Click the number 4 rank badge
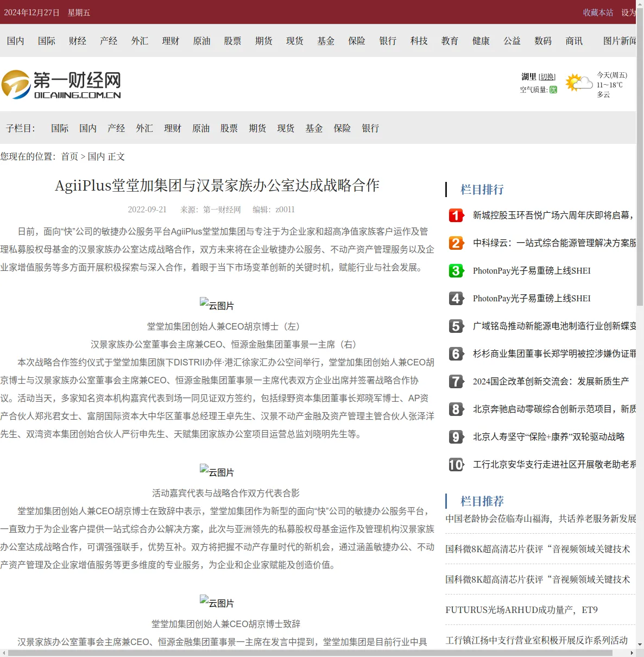 [456, 299]
